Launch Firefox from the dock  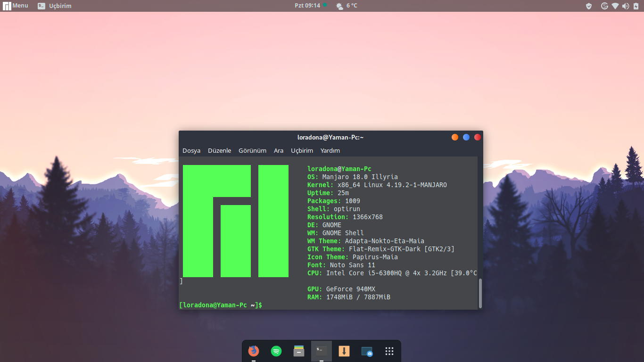click(x=254, y=351)
